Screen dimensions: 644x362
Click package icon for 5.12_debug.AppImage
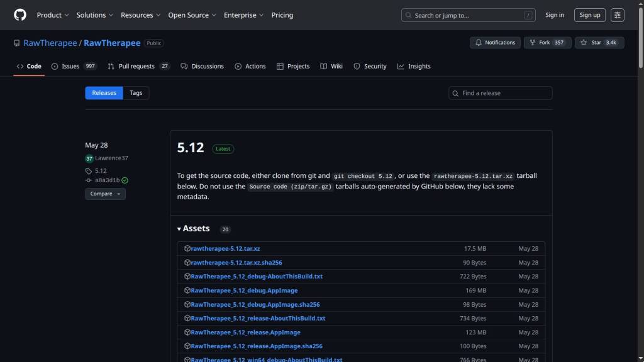[x=187, y=290]
